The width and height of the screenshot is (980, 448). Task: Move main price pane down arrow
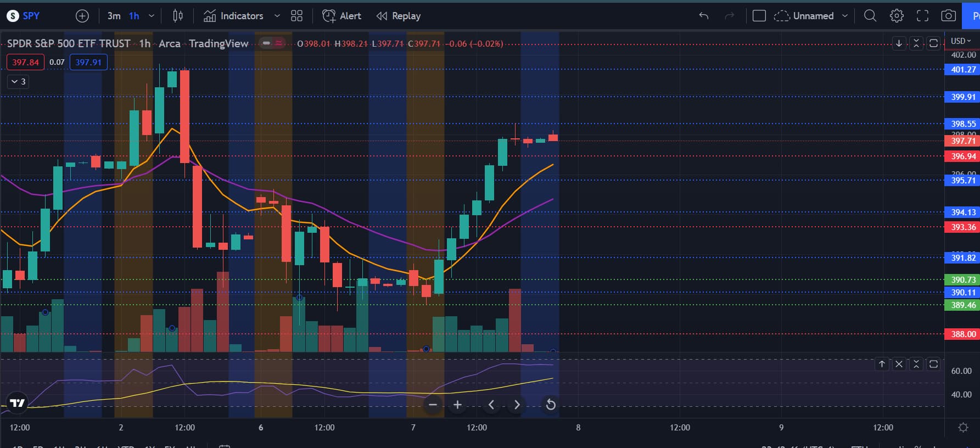(x=899, y=43)
